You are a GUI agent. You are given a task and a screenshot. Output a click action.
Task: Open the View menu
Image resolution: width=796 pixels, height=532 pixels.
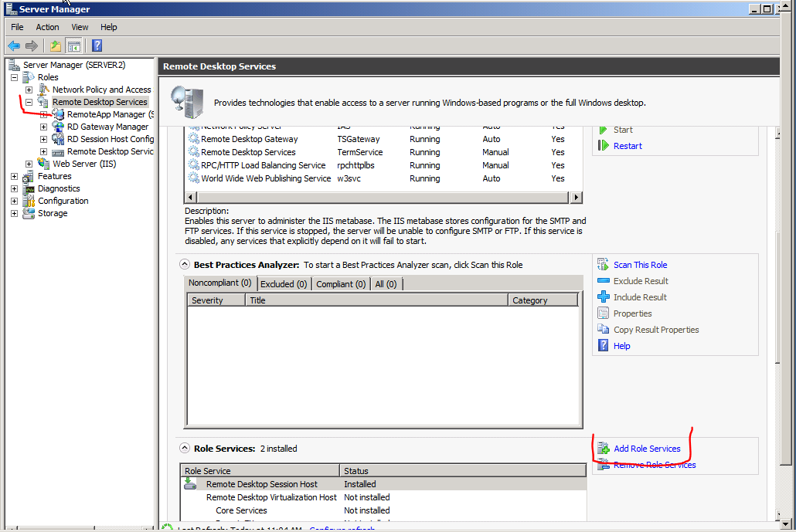[80, 27]
